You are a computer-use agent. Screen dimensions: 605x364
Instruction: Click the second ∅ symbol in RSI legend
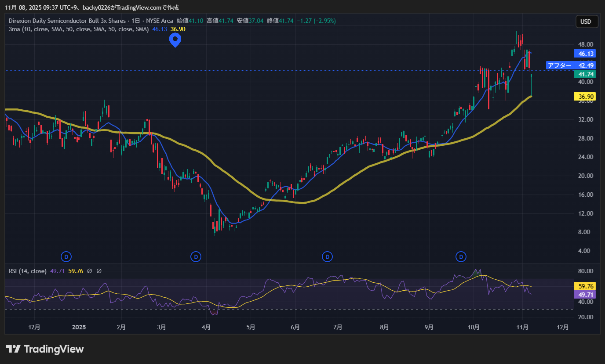coord(99,271)
